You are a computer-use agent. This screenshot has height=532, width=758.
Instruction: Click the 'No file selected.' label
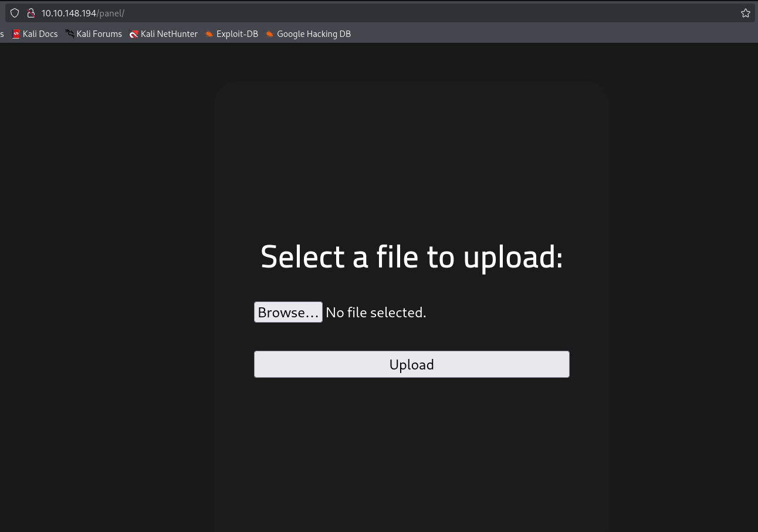[x=375, y=313]
